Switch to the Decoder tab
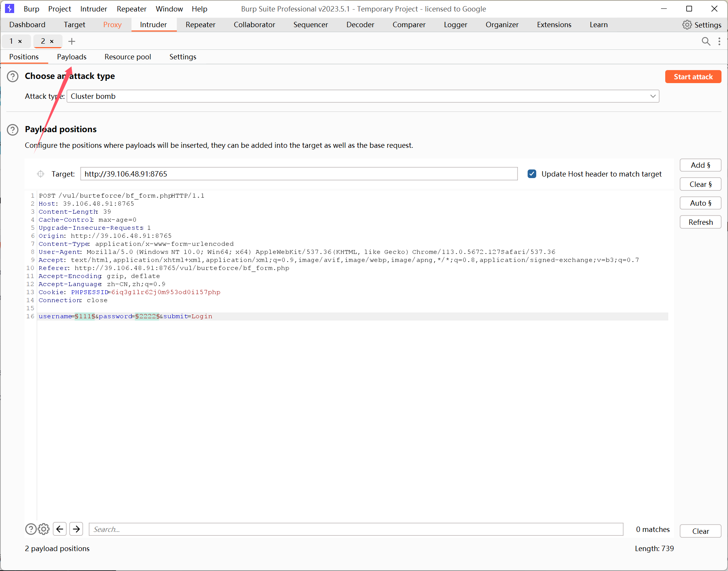Image resolution: width=728 pixels, height=571 pixels. (x=360, y=25)
